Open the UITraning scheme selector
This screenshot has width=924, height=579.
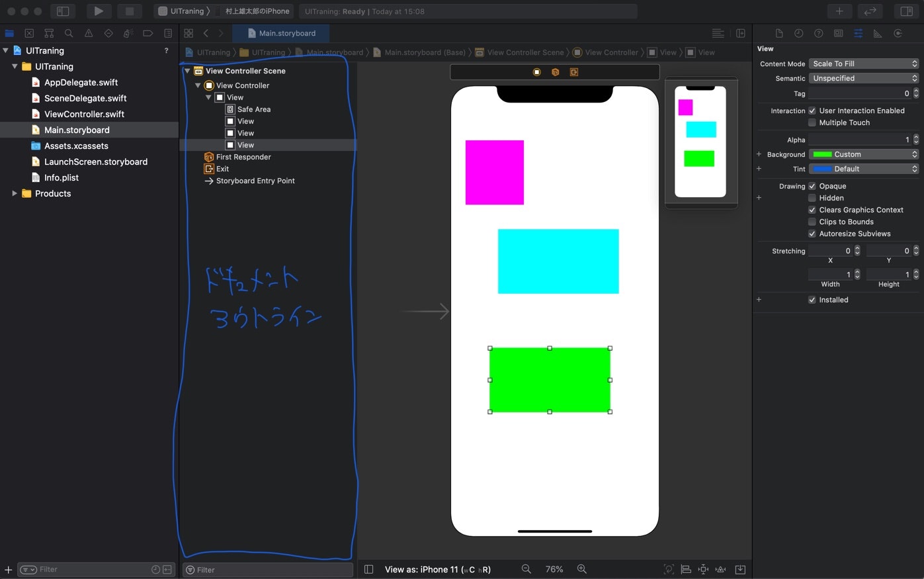(x=184, y=11)
